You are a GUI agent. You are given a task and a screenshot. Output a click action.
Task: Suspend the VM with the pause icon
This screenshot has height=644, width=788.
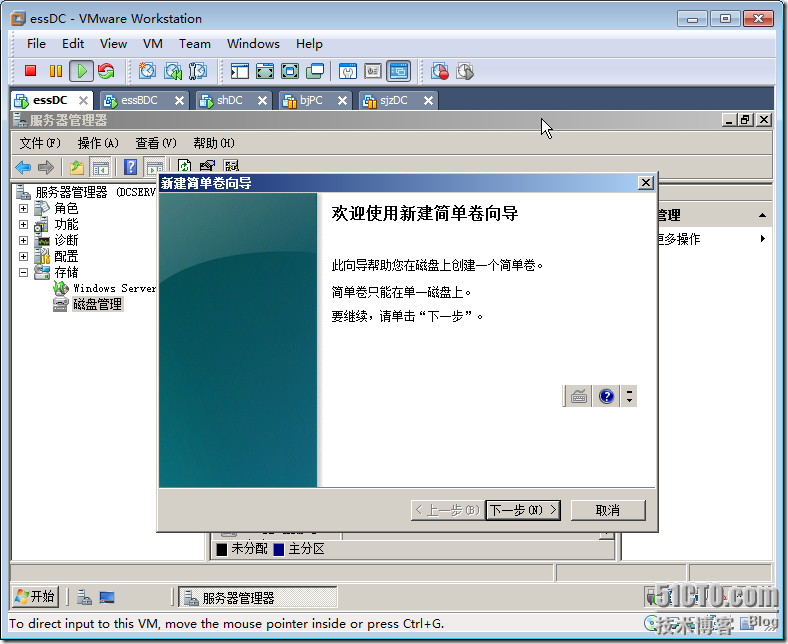coord(56,71)
